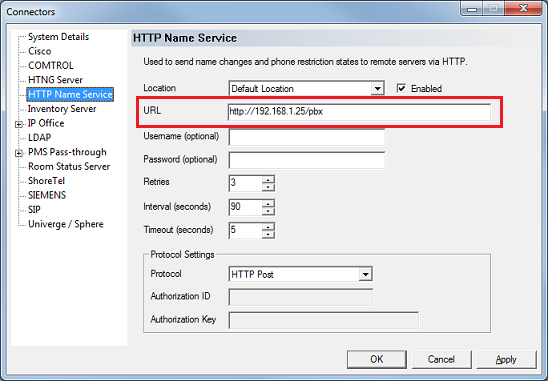Focus the Password (optional) field
This screenshot has height=381, width=548.
307,160
